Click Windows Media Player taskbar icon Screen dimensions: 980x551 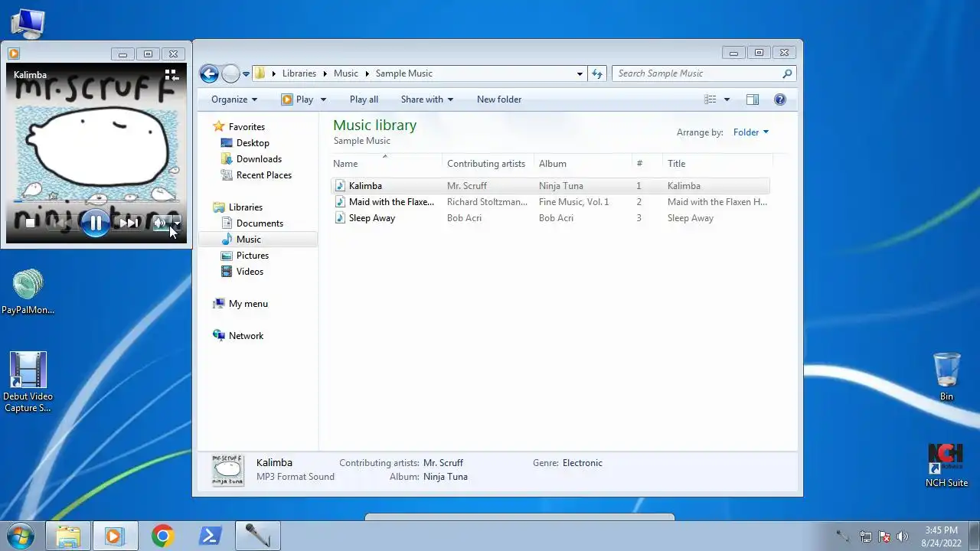[115, 536]
